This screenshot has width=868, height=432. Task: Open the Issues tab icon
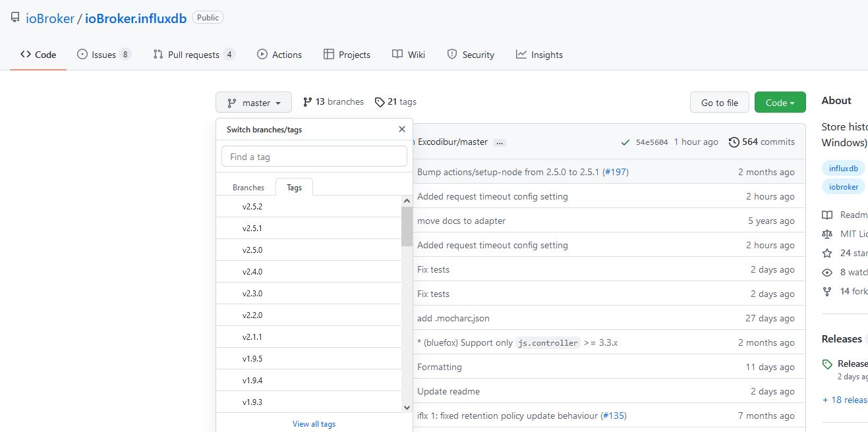[82, 55]
